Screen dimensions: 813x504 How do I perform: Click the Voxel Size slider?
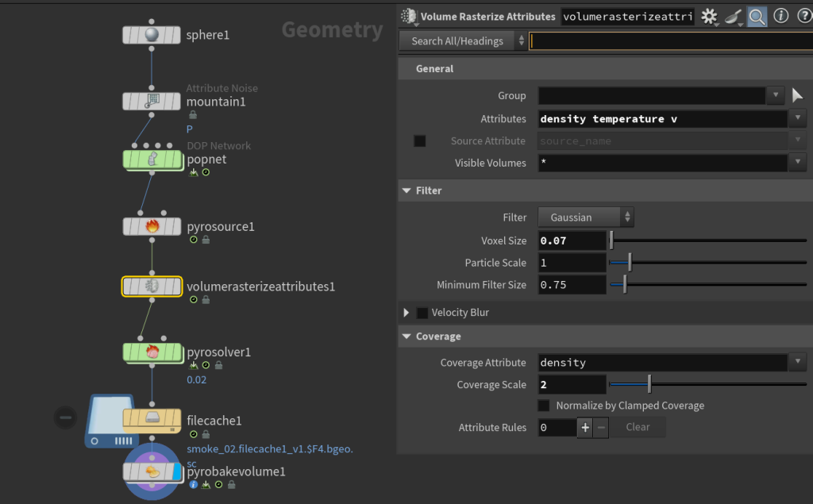[708, 240]
